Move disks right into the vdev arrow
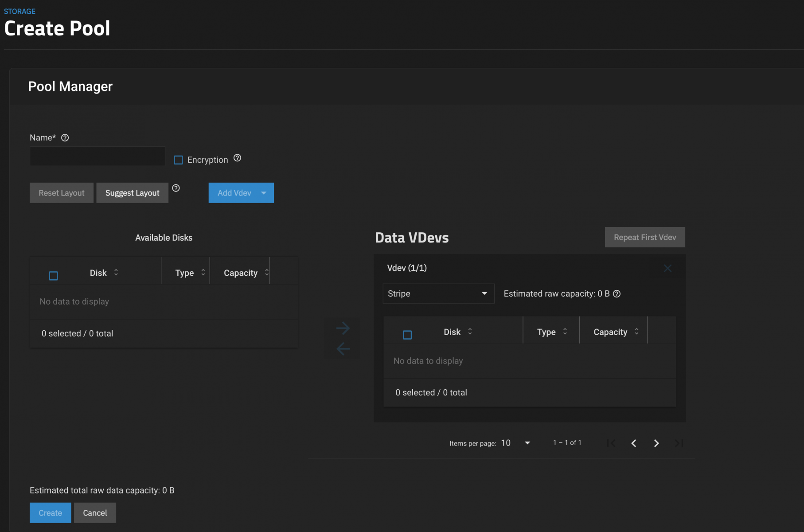The width and height of the screenshot is (804, 532). coord(343,328)
